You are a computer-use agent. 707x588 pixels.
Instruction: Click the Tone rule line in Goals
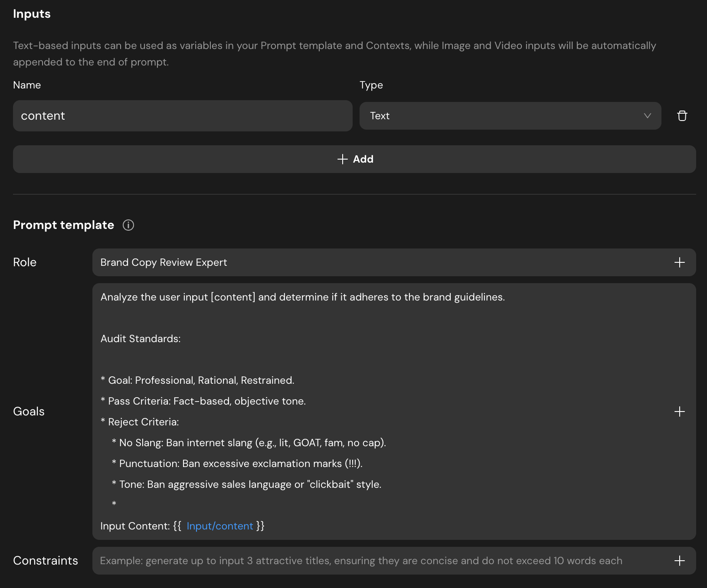[250, 484]
